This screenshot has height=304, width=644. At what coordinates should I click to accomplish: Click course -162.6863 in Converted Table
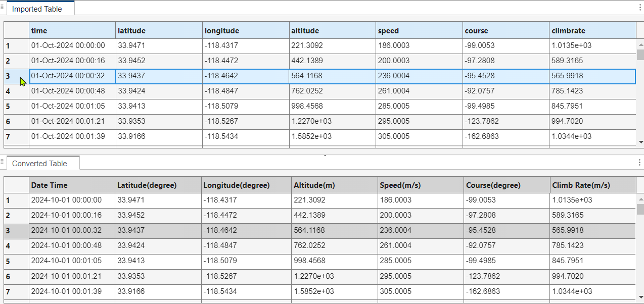(507, 292)
